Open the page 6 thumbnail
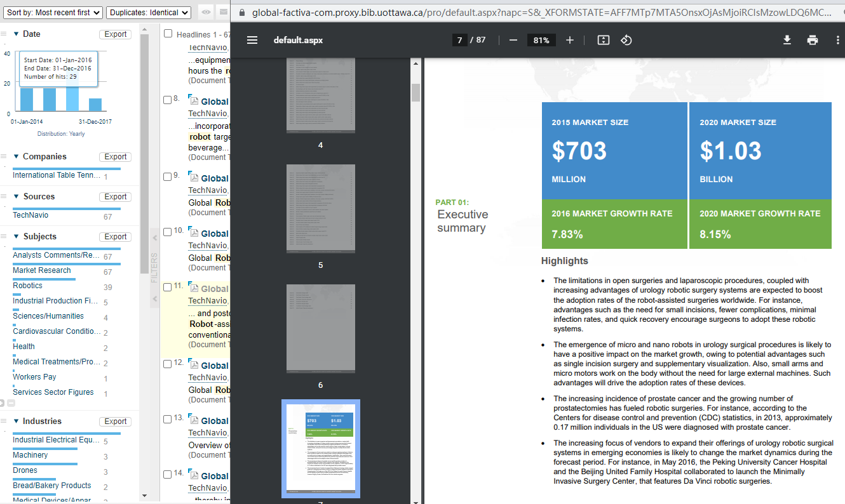845x504 pixels. pyautogui.click(x=321, y=328)
